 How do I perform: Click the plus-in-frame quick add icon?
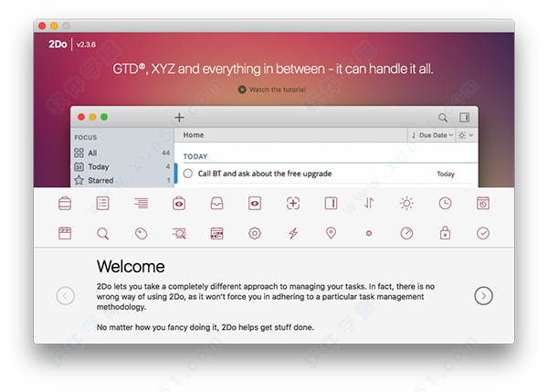coord(293,203)
